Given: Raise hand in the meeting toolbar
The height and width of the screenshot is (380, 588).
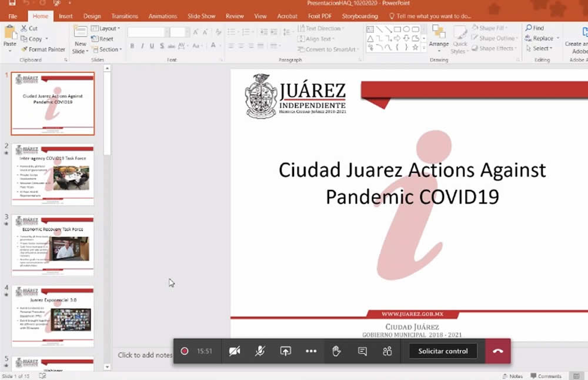Looking at the screenshot, I should (x=336, y=351).
